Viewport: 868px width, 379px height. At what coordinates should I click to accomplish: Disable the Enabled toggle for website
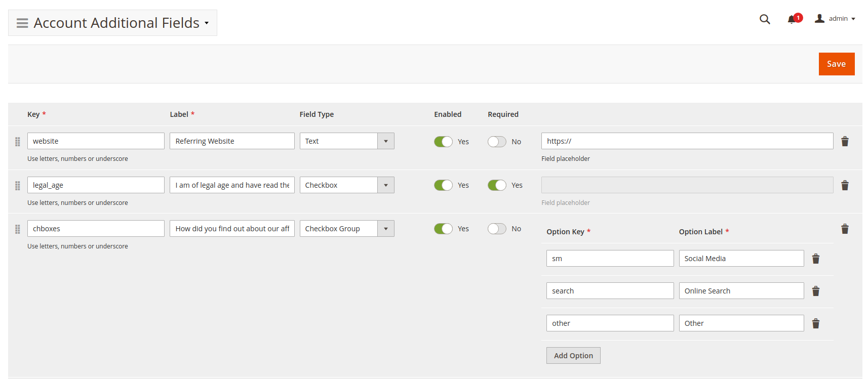click(443, 142)
